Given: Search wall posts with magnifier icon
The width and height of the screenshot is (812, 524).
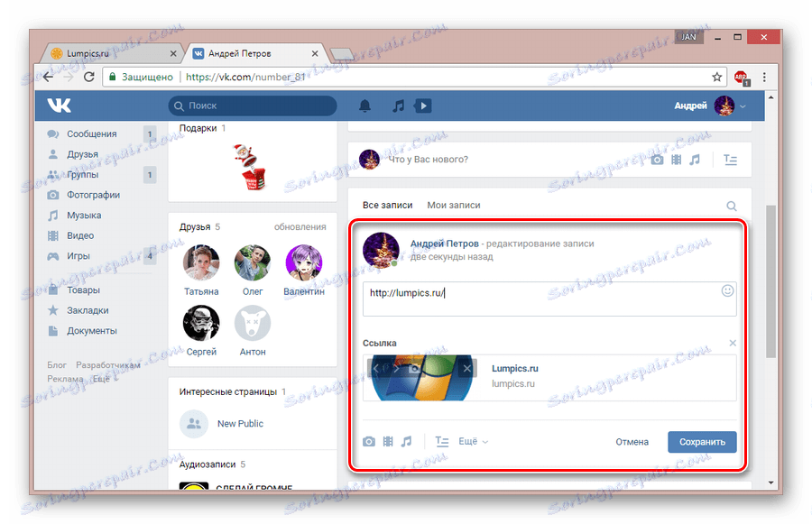Looking at the screenshot, I should coord(731,206).
